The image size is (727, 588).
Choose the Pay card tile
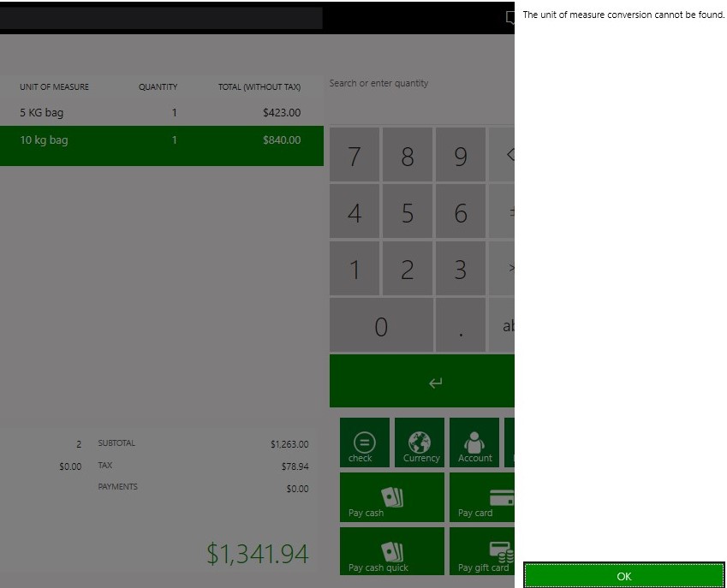tap(482, 497)
